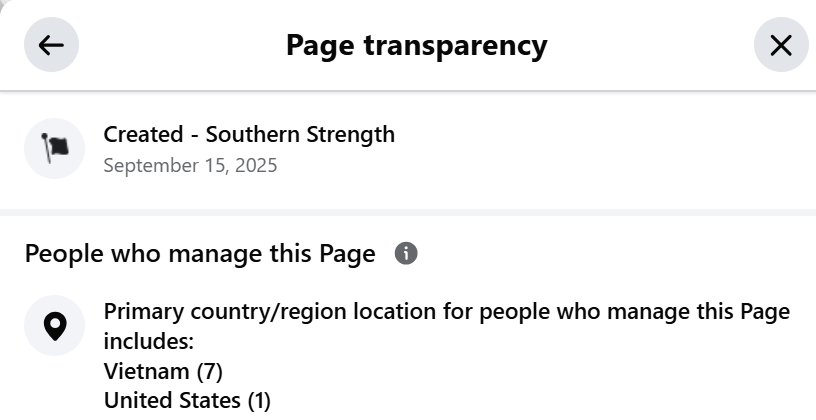The image size is (816, 420).
Task: Go back using the left arrow button
Action: point(51,45)
